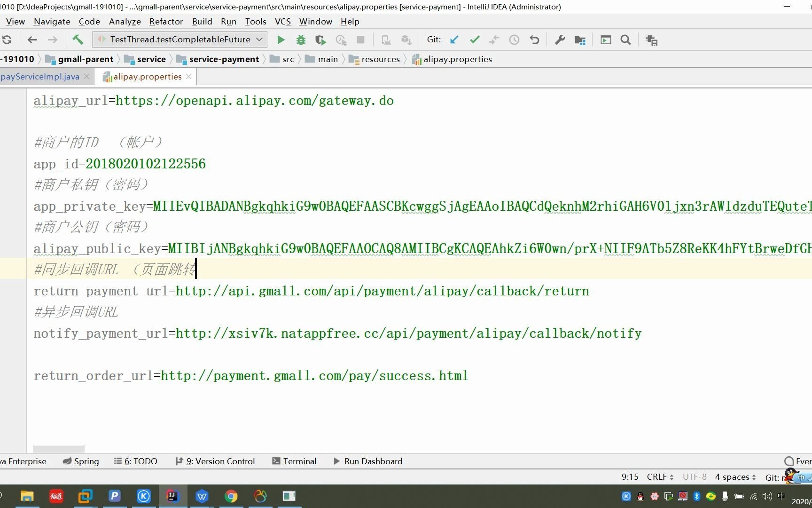Git update project blue arrow

click(454, 40)
